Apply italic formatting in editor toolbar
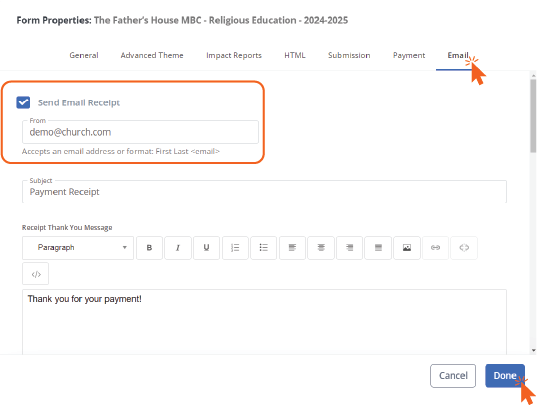The image size is (537, 406). [178, 248]
